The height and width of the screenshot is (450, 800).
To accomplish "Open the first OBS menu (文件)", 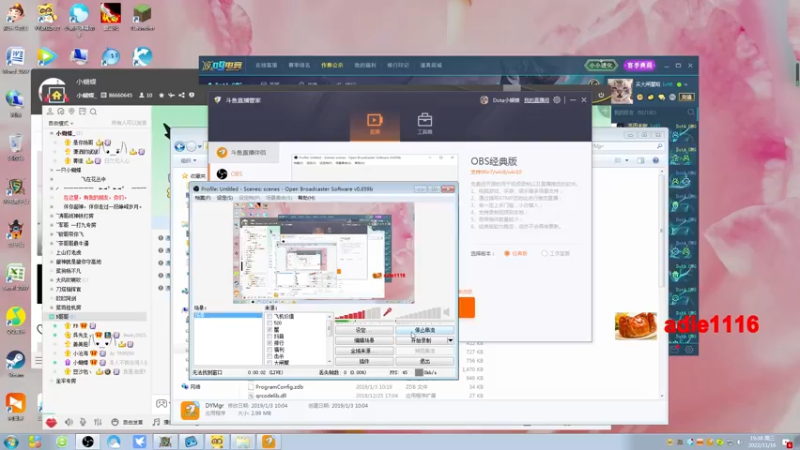I will point(203,198).
